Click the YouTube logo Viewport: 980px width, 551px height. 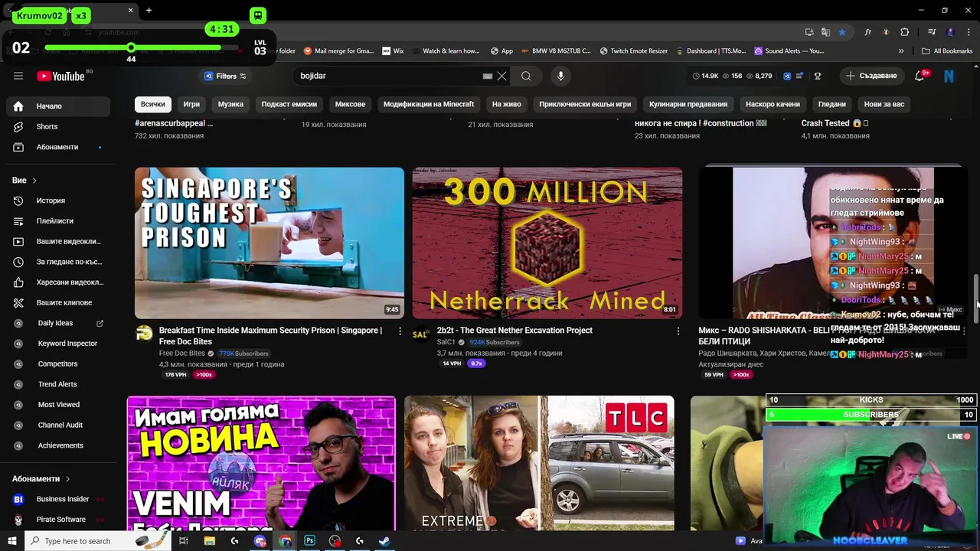point(60,76)
